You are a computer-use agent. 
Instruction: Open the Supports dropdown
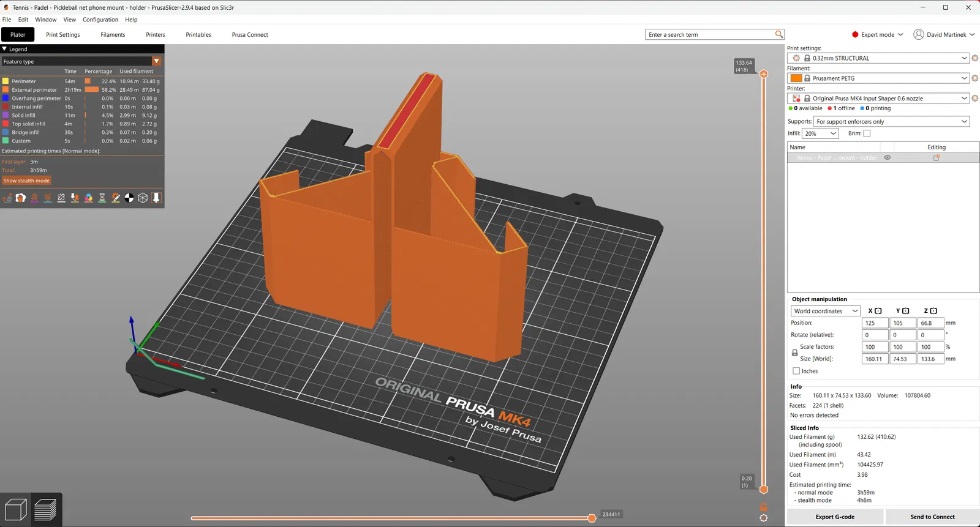point(892,121)
